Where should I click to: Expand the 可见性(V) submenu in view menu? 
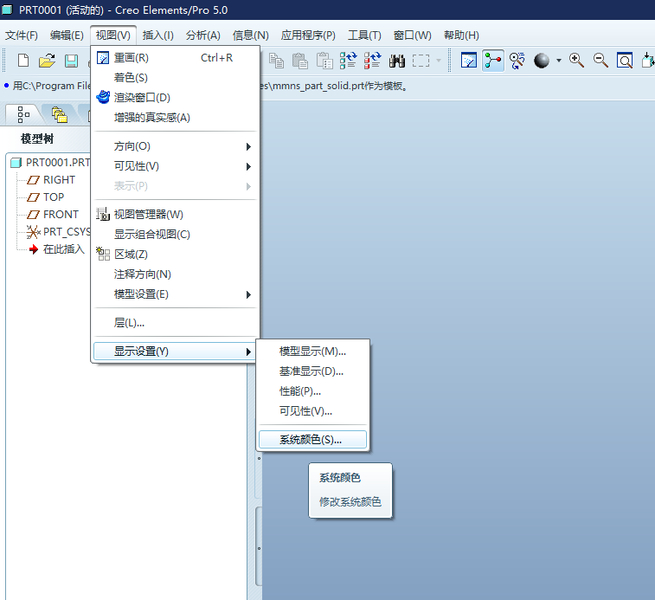point(175,166)
